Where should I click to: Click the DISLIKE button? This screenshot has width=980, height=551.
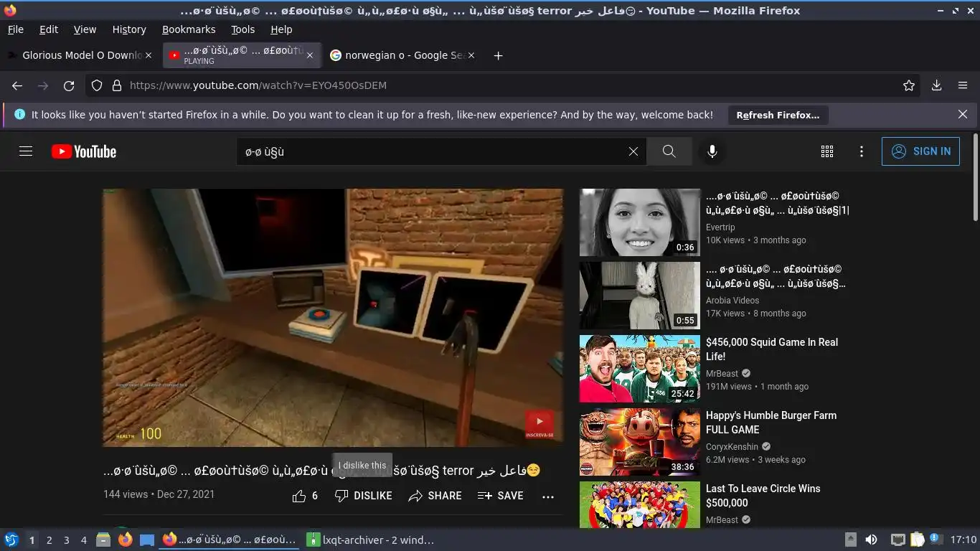coord(364,496)
